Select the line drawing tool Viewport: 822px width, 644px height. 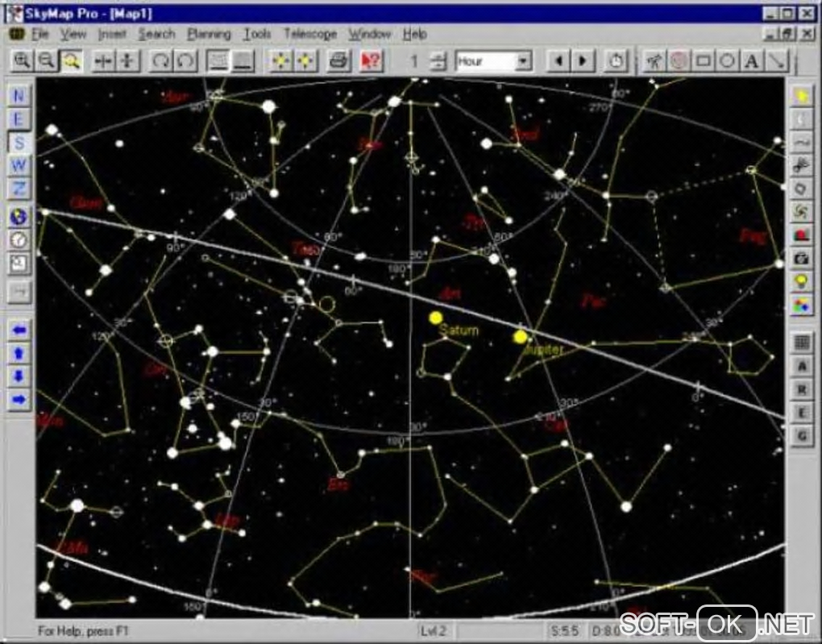pyautogui.click(x=777, y=60)
